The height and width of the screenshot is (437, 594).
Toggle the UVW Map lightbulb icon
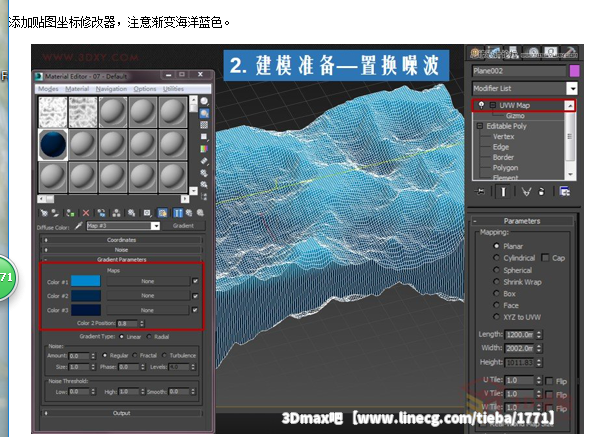481,105
